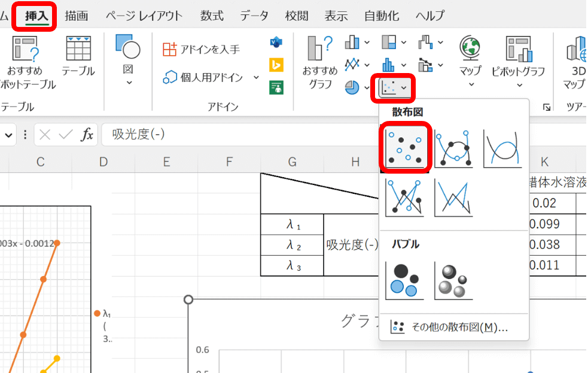Switch to the 校閲 tab

click(297, 16)
